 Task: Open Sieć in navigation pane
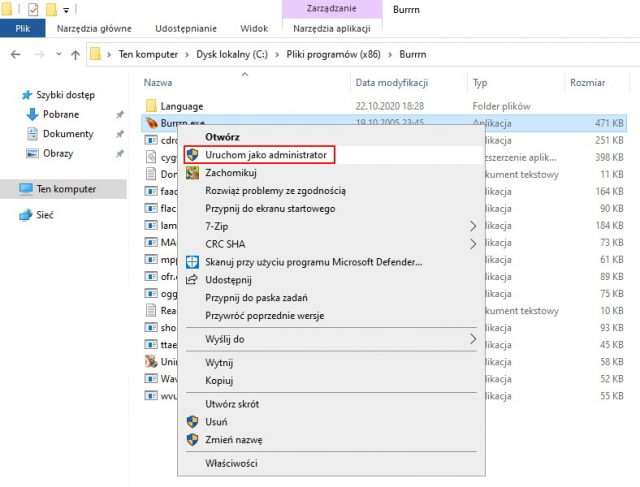[x=44, y=215]
